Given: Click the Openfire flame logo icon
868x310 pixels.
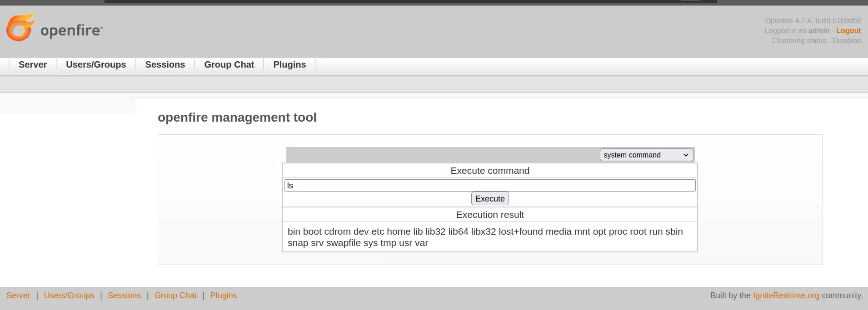Looking at the screenshot, I should (20, 26).
